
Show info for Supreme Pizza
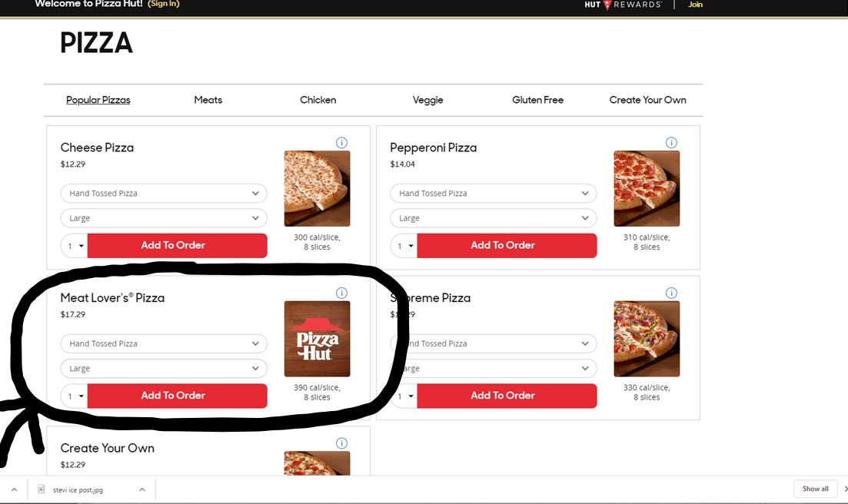pyautogui.click(x=671, y=293)
